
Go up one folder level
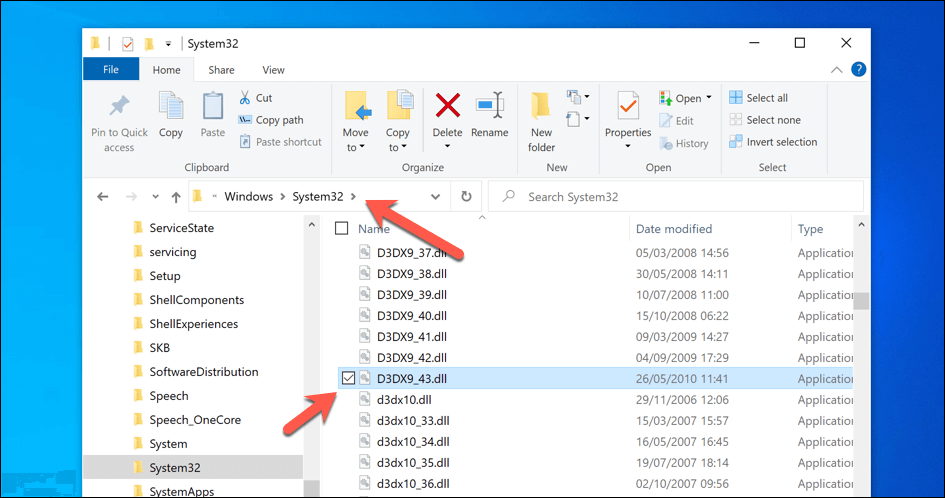[x=176, y=197]
